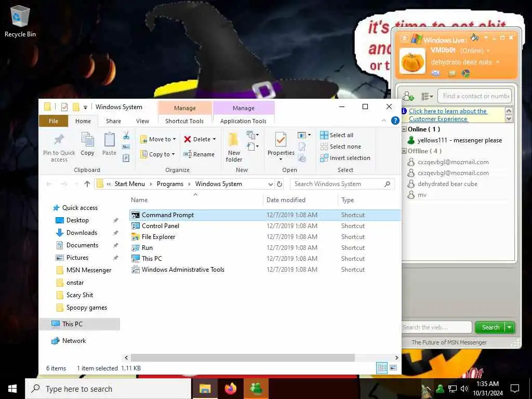
Task: Click the paintbrush color scheme icon
Action: 475,37
